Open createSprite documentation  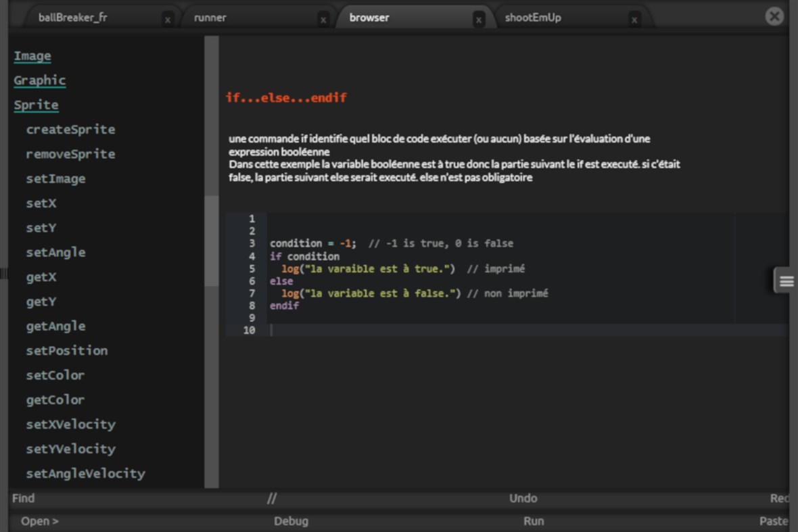[x=71, y=129]
